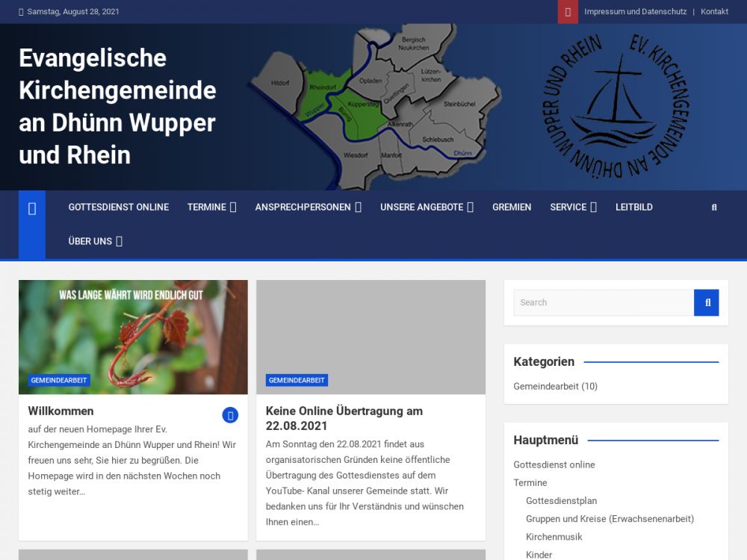Open the Willkommen post thumbnail image

point(133,337)
